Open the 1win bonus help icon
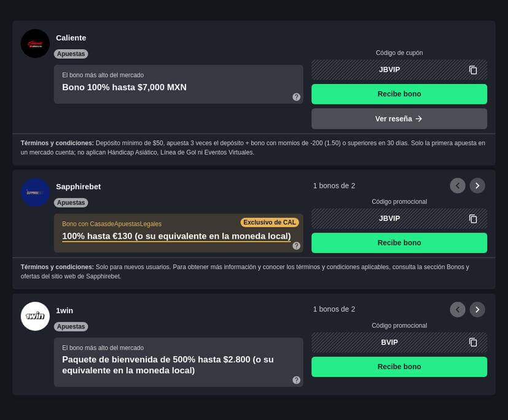The width and height of the screenshot is (508, 420). point(297,380)
